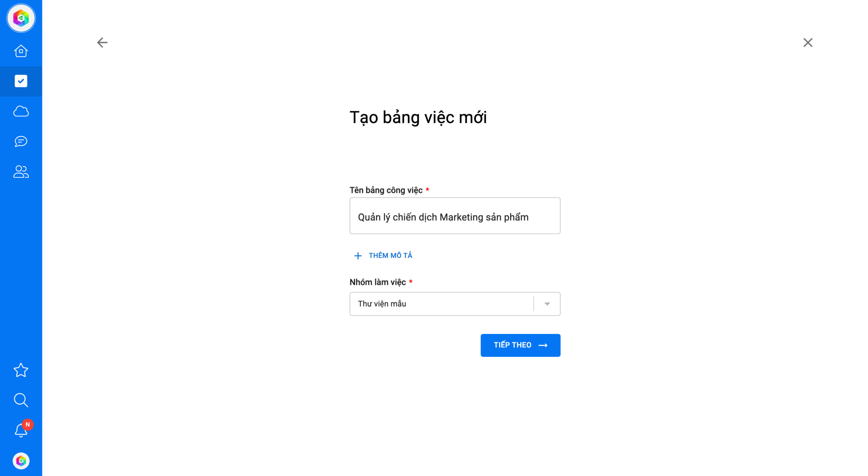Click the home icon in sidebar
The height and width of the screenshot is (476, 868).
tap(21, 51)
